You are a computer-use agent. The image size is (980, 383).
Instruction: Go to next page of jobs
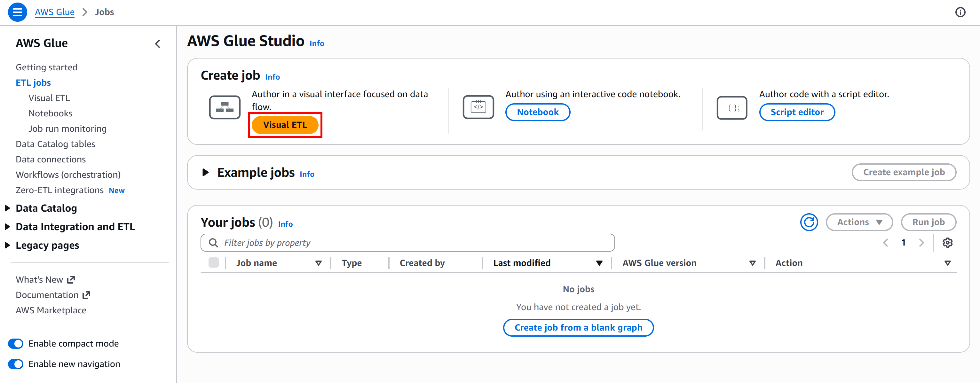point(921,243)
